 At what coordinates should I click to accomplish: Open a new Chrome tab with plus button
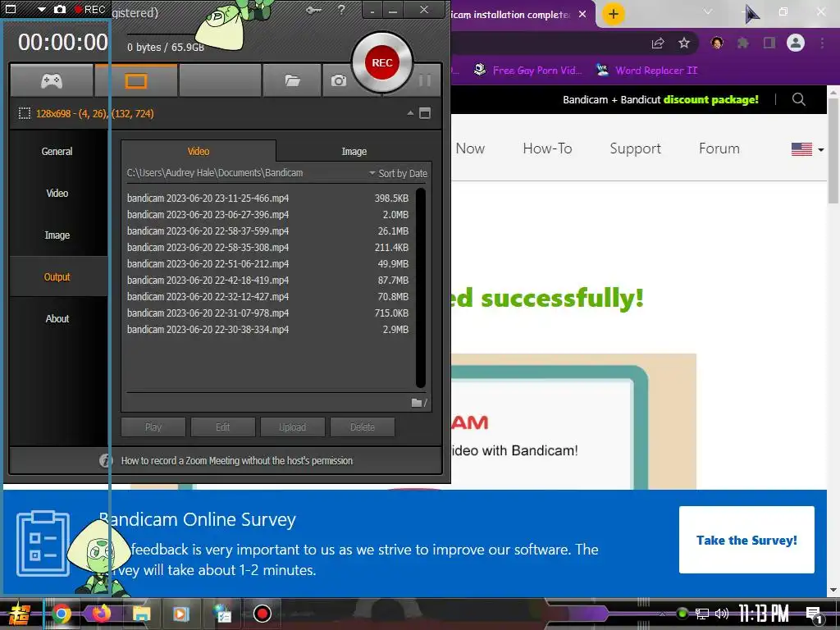[614, 14]
